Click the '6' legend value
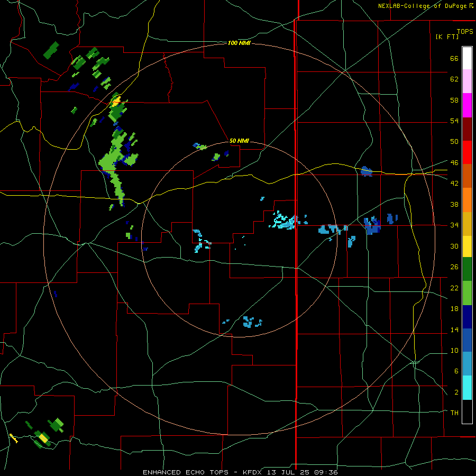The image size is (476, 476). 456,371
